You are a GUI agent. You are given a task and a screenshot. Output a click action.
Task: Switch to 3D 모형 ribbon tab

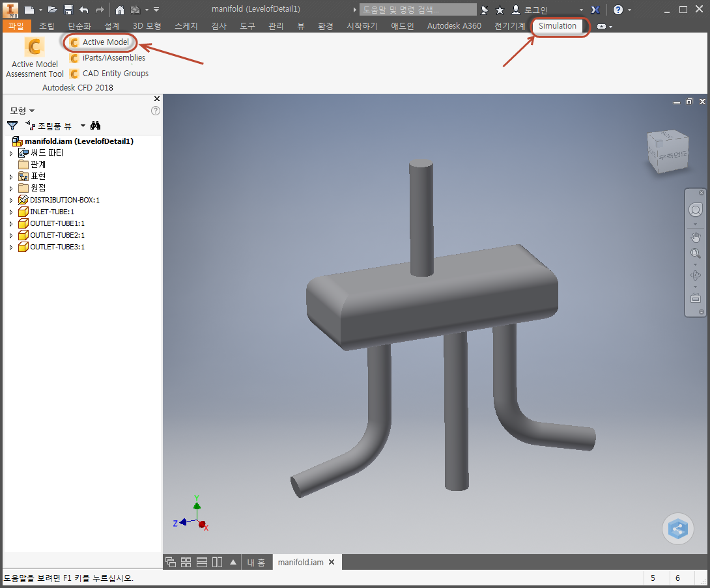click(x=147, y=26)
